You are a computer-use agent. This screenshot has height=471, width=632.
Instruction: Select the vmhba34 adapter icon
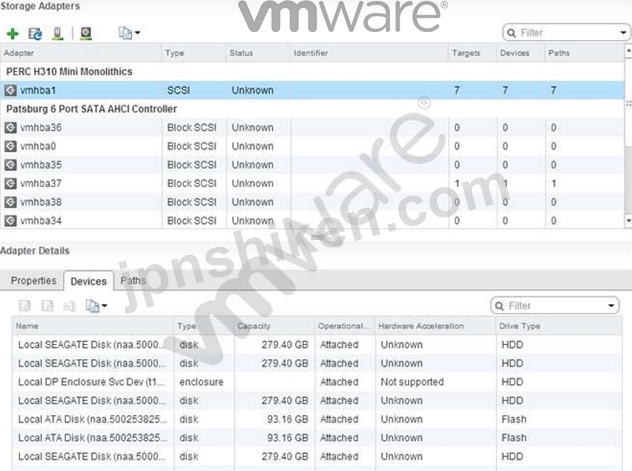(10, 221)
